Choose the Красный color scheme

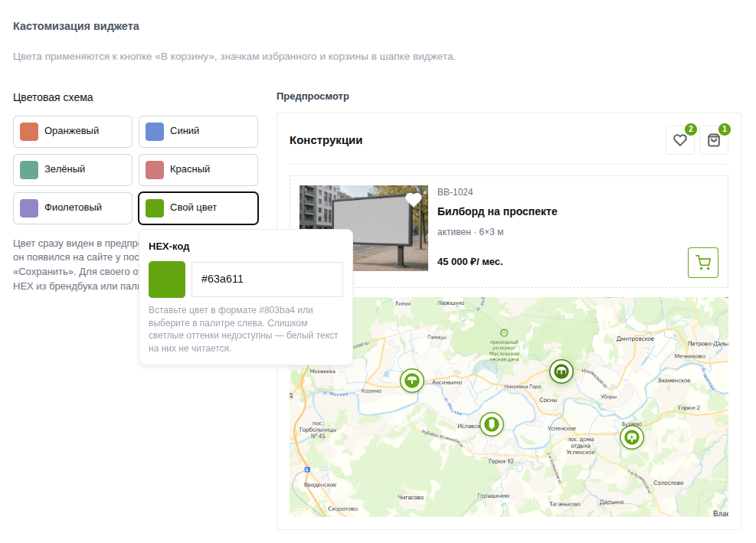(198, 170)
